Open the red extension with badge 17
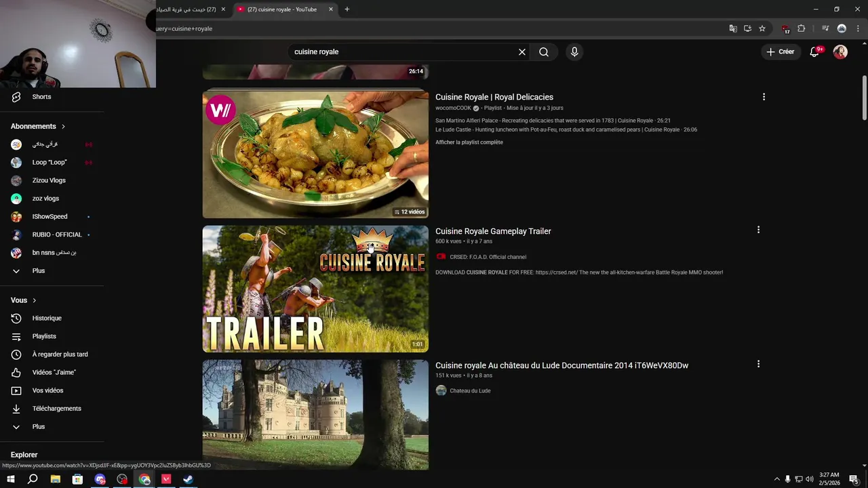868x488 pixels. pyautogui.click(x=785, y=28)
